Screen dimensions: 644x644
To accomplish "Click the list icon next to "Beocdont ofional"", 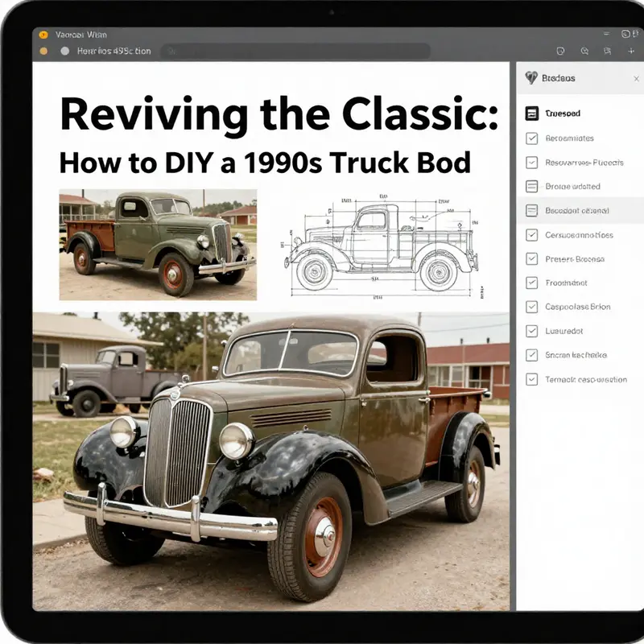I will point(531,210).
